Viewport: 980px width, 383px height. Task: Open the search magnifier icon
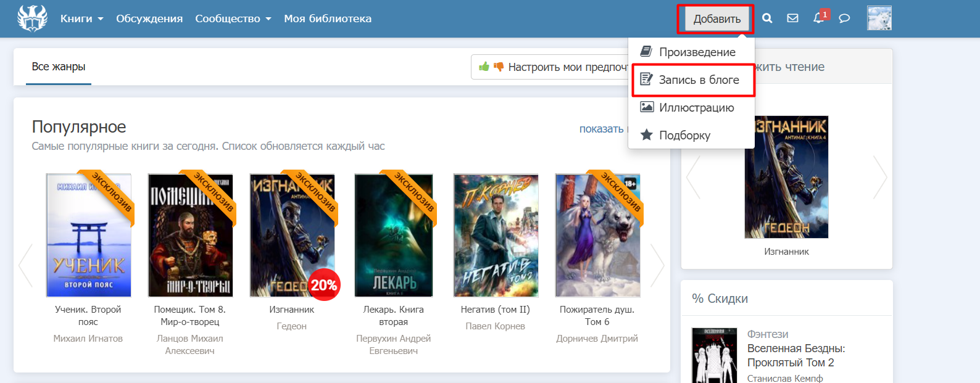point(767,19)
